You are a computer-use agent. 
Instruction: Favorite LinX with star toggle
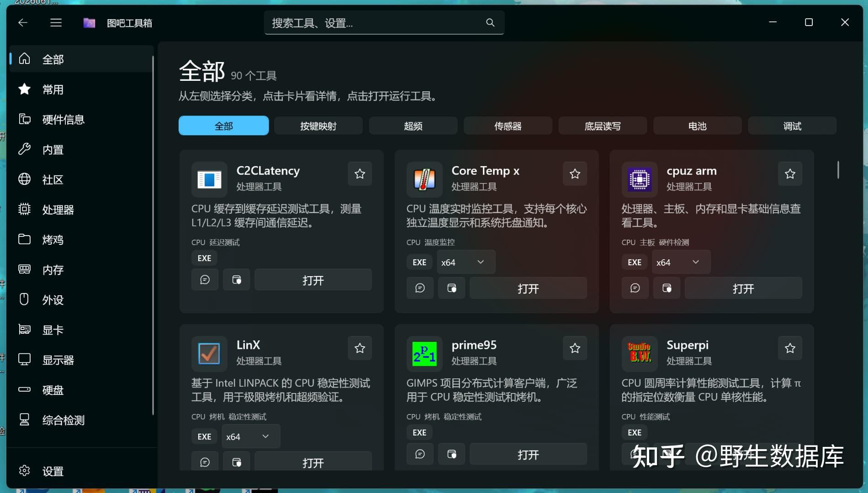pyautogui.click(x=360, y=348)
